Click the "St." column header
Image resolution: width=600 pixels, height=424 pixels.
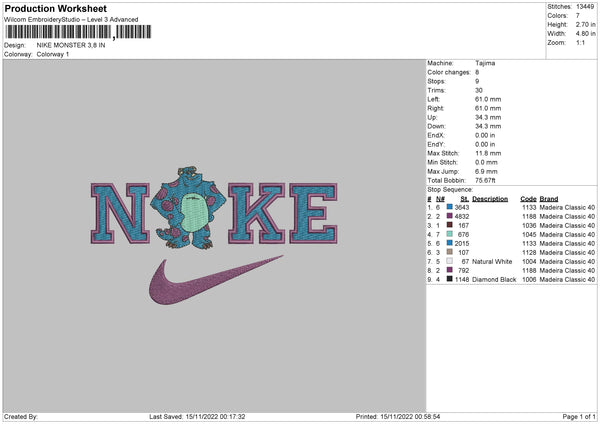click(x=465, y=199)
